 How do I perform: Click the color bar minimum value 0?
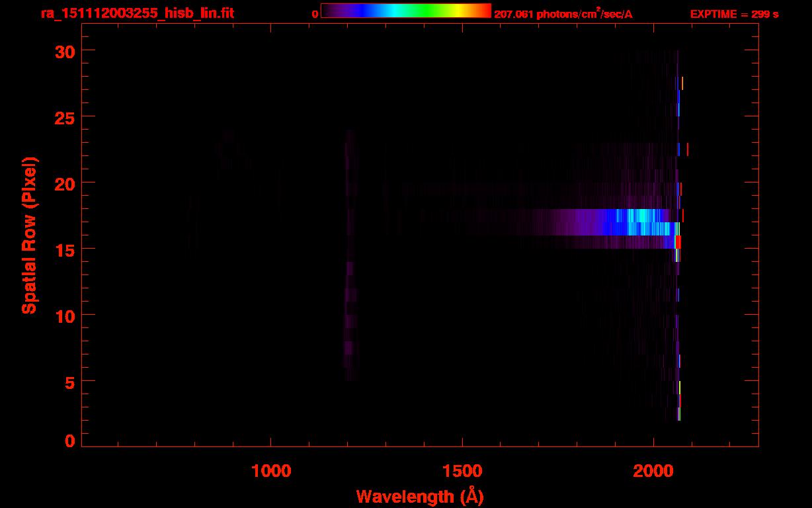tap(315, 14)
